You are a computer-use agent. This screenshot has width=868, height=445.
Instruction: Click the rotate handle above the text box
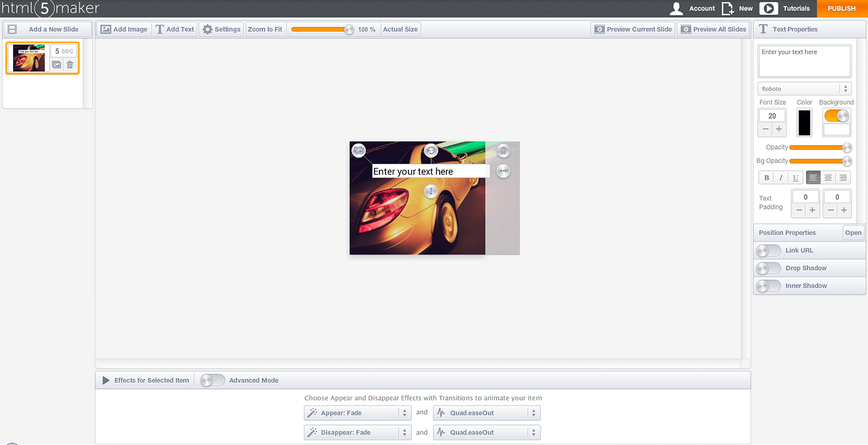pos(431,150)
